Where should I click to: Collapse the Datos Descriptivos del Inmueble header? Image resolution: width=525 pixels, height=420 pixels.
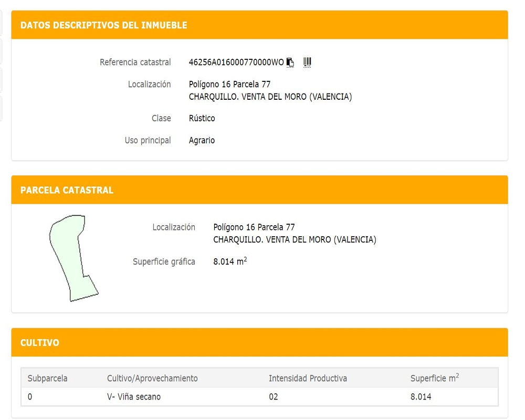(103, 25)
